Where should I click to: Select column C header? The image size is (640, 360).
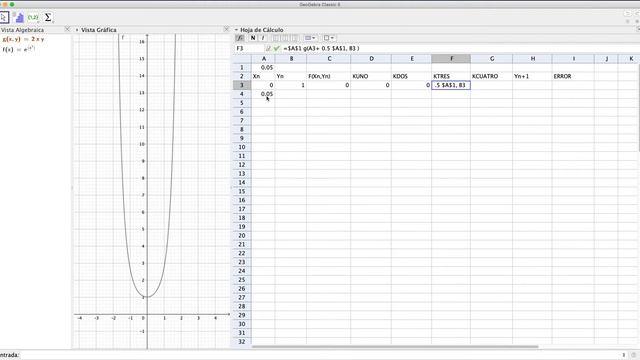[329, 59]
